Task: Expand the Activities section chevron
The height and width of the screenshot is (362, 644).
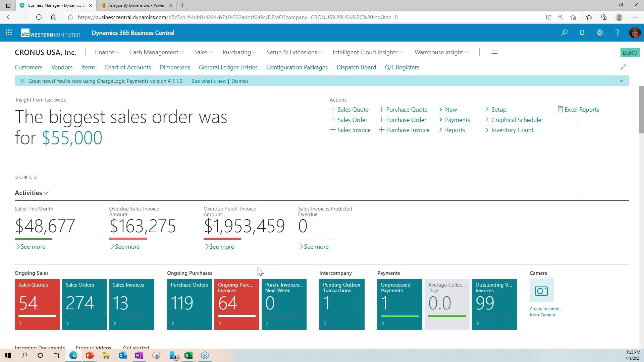Action: (x=46, y=193)
